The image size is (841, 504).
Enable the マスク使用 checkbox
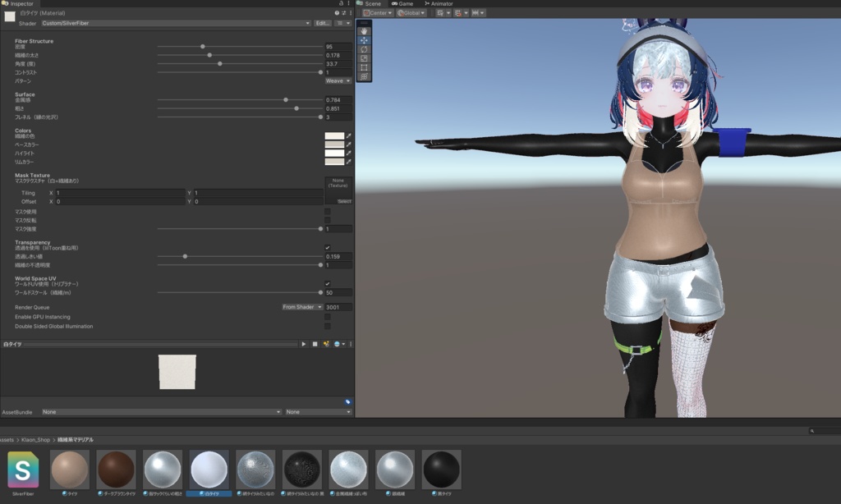pyautogui.click(x=327, y=212)
